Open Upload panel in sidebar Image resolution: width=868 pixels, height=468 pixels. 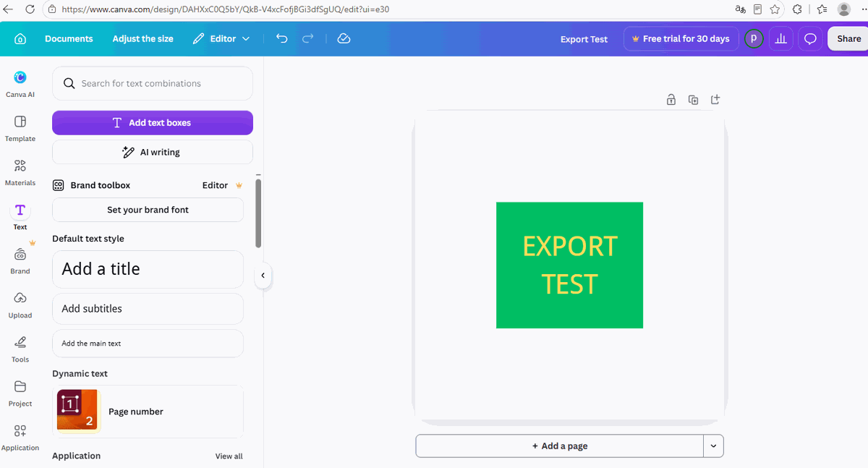pos(20,305)
